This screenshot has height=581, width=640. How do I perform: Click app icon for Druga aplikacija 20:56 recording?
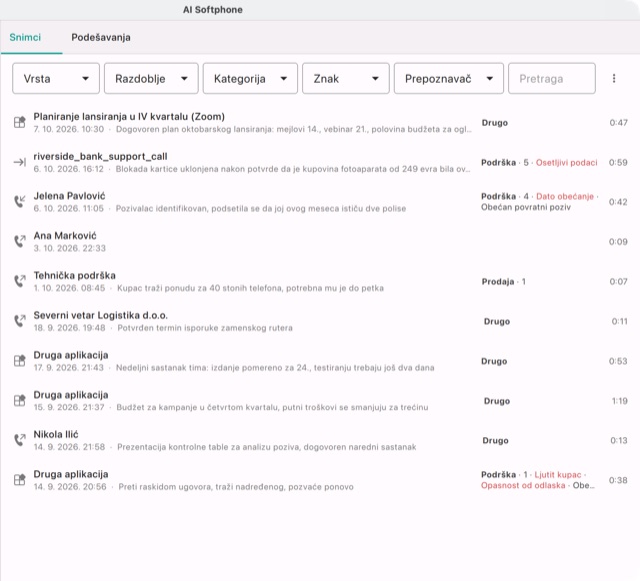tap(20, 480)
